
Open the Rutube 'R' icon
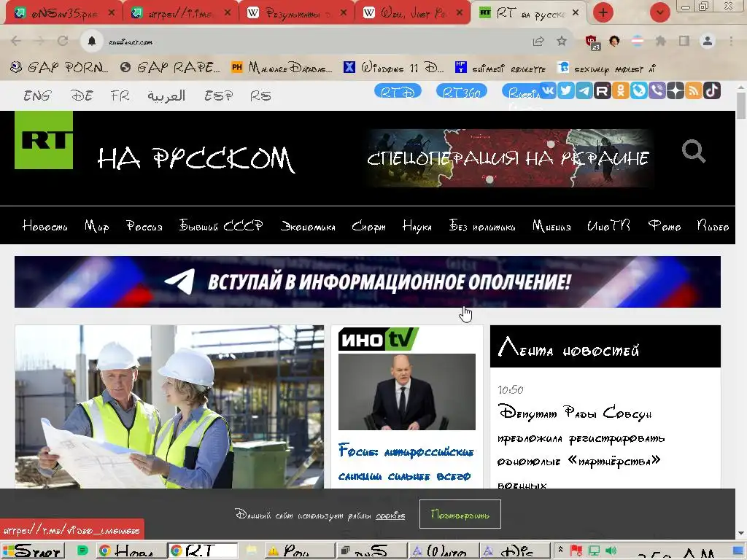pyautogui.click(x=602, y=90)
